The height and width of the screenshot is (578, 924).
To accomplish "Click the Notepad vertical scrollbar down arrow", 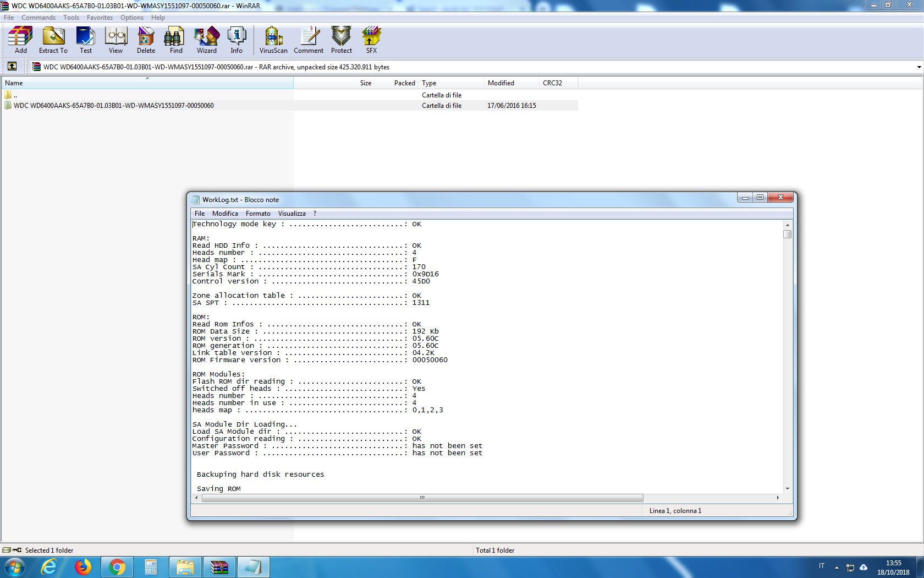I will pos(788,488).
